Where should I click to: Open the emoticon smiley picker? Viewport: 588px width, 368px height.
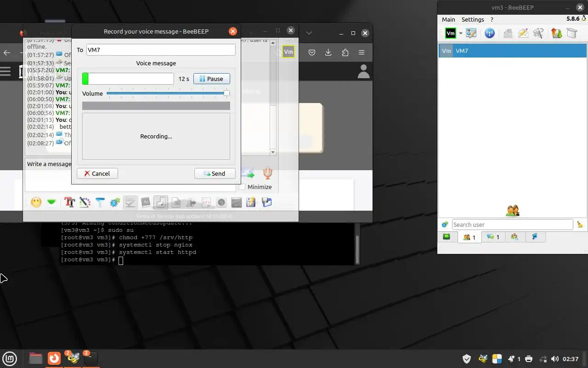(x=36, y=202)
